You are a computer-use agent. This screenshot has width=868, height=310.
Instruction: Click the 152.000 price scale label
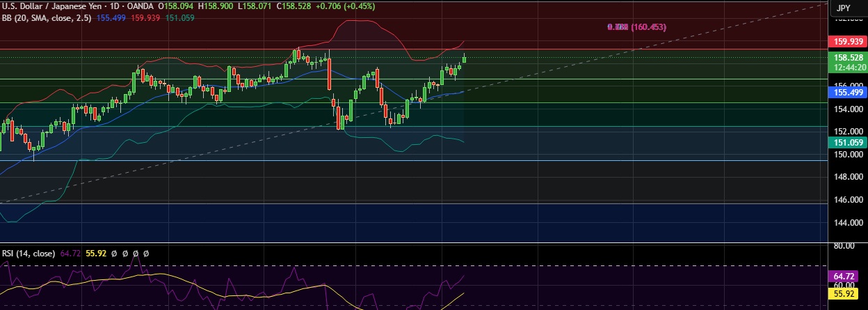[x=848, y=132]
